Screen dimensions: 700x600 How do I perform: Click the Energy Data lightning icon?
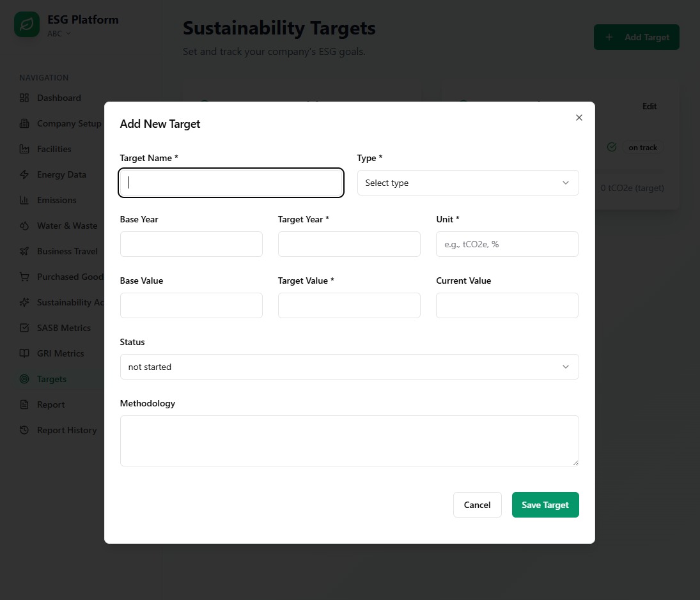tap(24, 174)
